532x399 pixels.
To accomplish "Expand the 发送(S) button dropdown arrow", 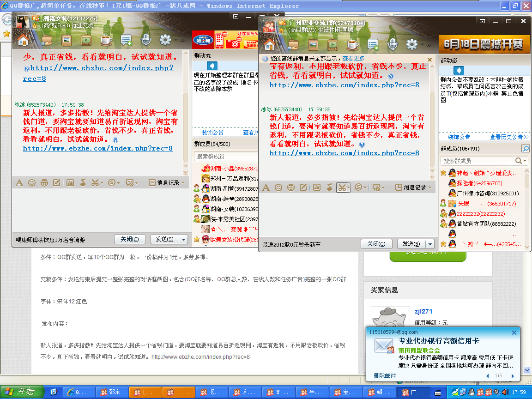I will pyautogui.click(x=429, y=244).
